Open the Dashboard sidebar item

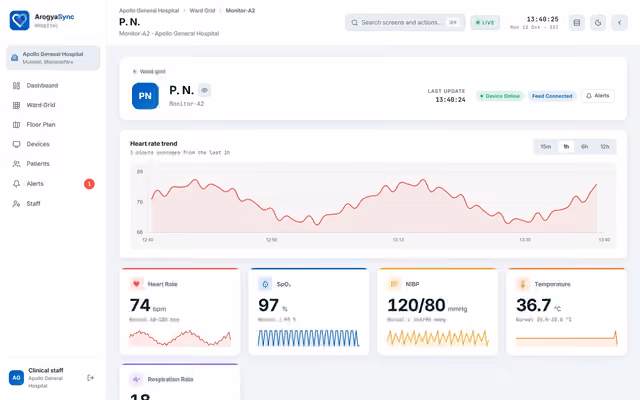pos(53,86)
